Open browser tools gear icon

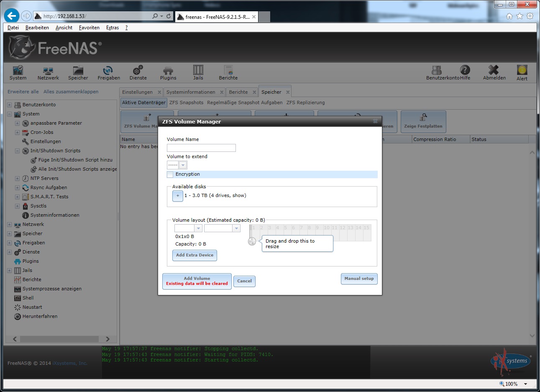pos(530,16)
